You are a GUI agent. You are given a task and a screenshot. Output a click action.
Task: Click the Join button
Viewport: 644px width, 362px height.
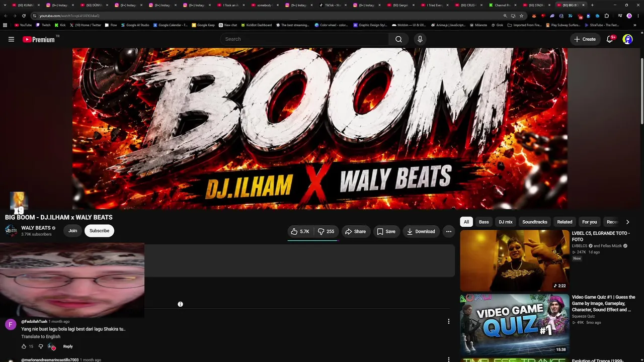click(73, 231)
